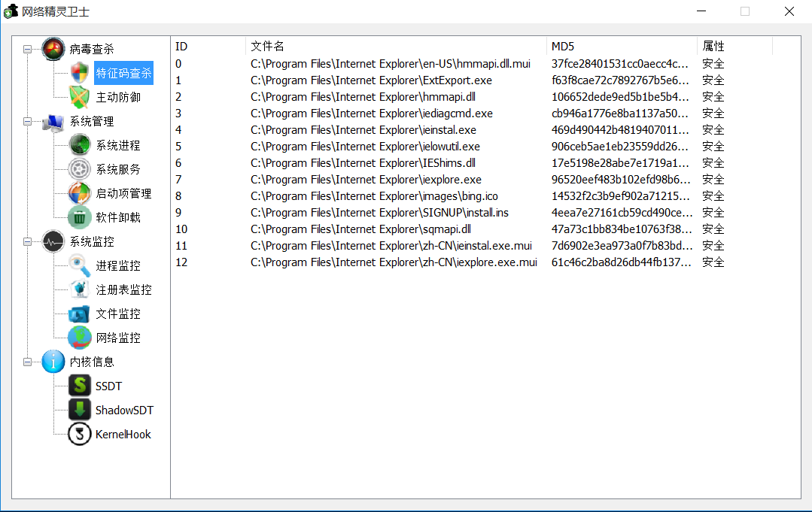Screen dimensions: 812x512
Task: Open 文件监控 in the tree
Action: point(118,314)
